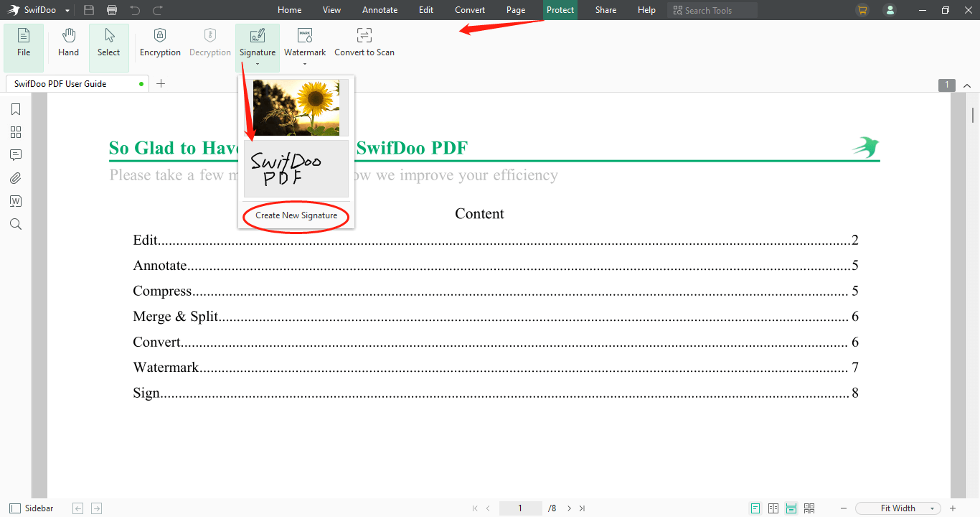Click the Compress contents entry
This screenshot has height=517, width=980.
tap(496, 291)
